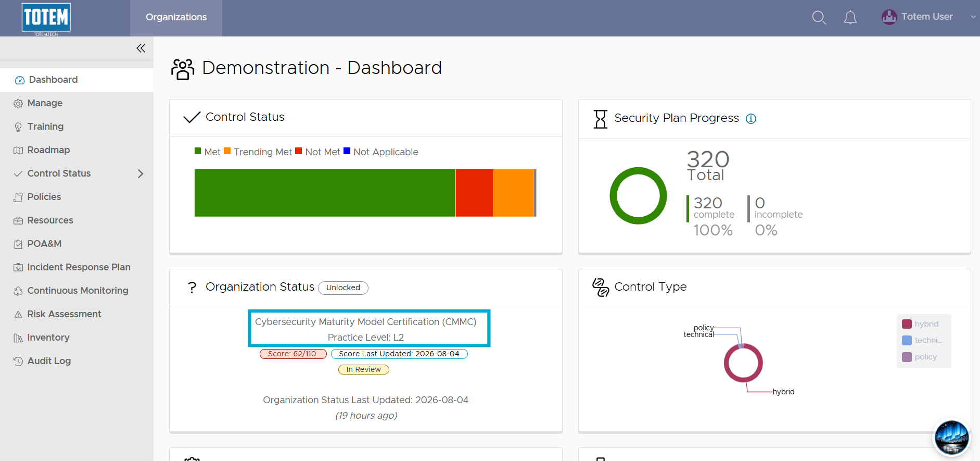Click the Not Applicable blue legend swatch
Image resolution: width=980 pixels, height=461 pixels.
tap(347, 151)
